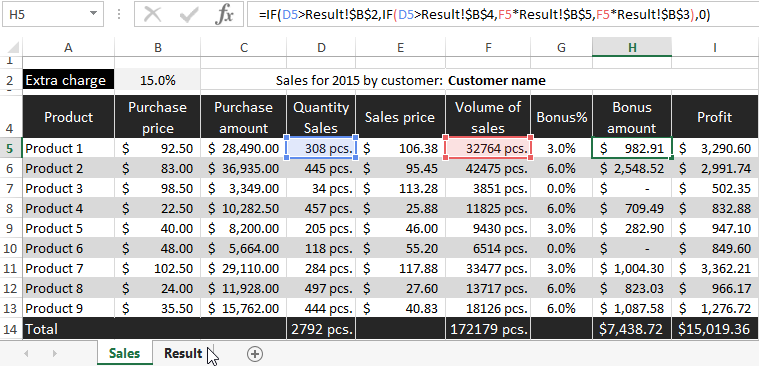Select the 2792 pcs. total cell

click(321, 329)
